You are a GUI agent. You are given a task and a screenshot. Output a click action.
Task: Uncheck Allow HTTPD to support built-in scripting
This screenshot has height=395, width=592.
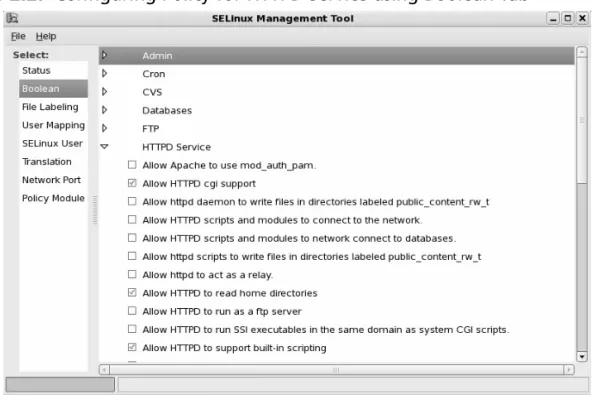point(132,347)
